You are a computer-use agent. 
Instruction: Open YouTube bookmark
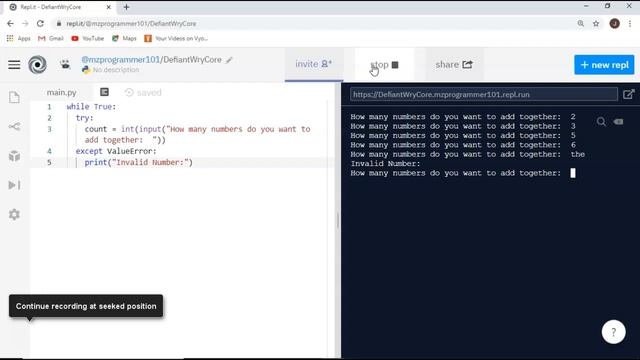pos(88,38)
